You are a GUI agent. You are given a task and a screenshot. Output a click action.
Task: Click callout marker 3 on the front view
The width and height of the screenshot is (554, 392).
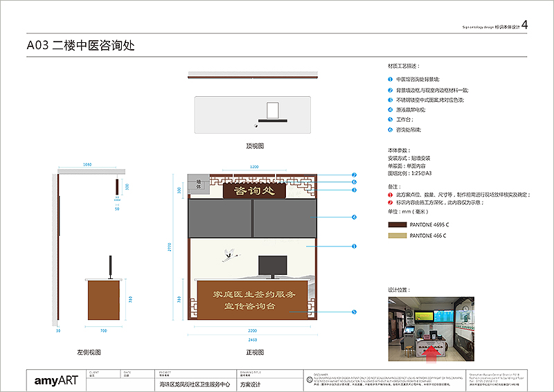[x=354, y=190]
